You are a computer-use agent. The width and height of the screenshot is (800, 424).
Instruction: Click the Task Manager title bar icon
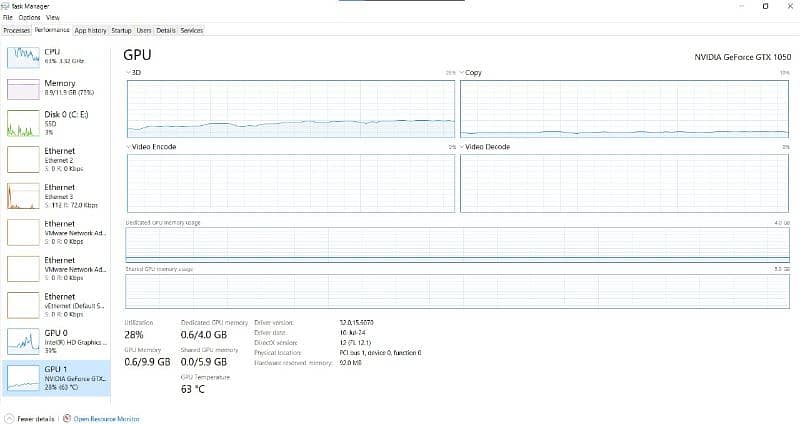[5, 6]
